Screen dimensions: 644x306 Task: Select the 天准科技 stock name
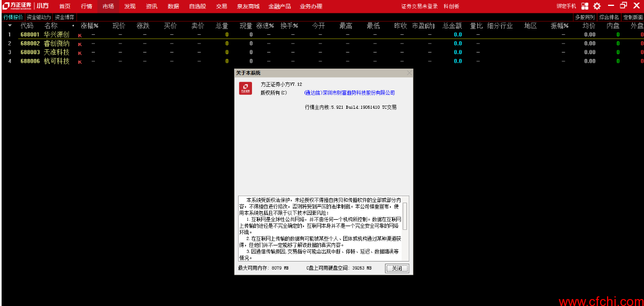click(x=57, y=53)
